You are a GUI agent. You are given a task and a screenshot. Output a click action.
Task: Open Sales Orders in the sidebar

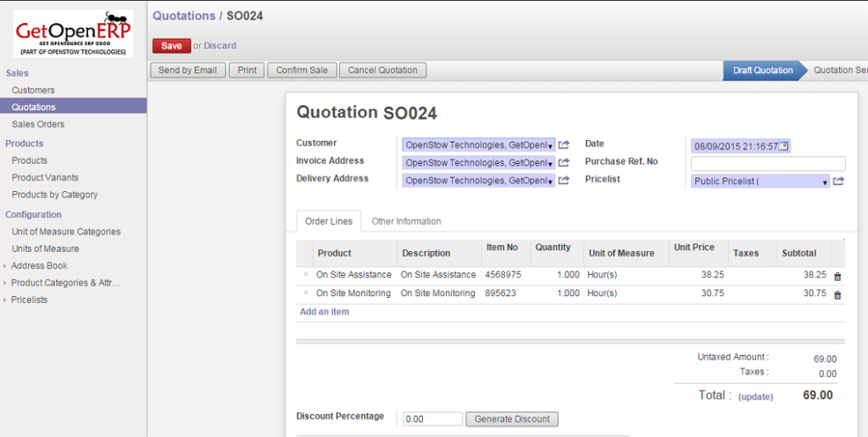(x=38, y=124)
